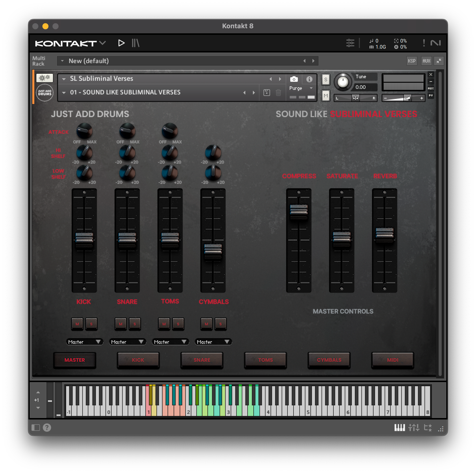The width and height of the screenshot is (476, 473).
Task: Select next instrument arrow beside SL Subliminal Verses
Action: (280, 79)
